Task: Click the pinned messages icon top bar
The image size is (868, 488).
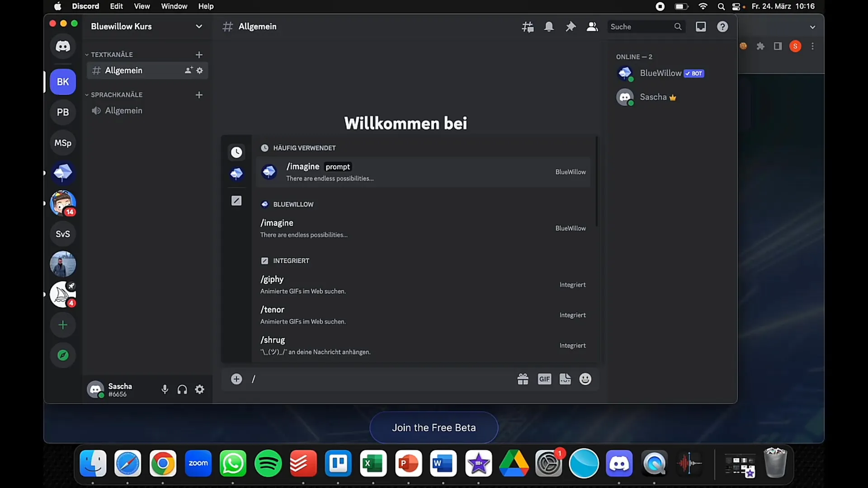Action: point(571,26)
